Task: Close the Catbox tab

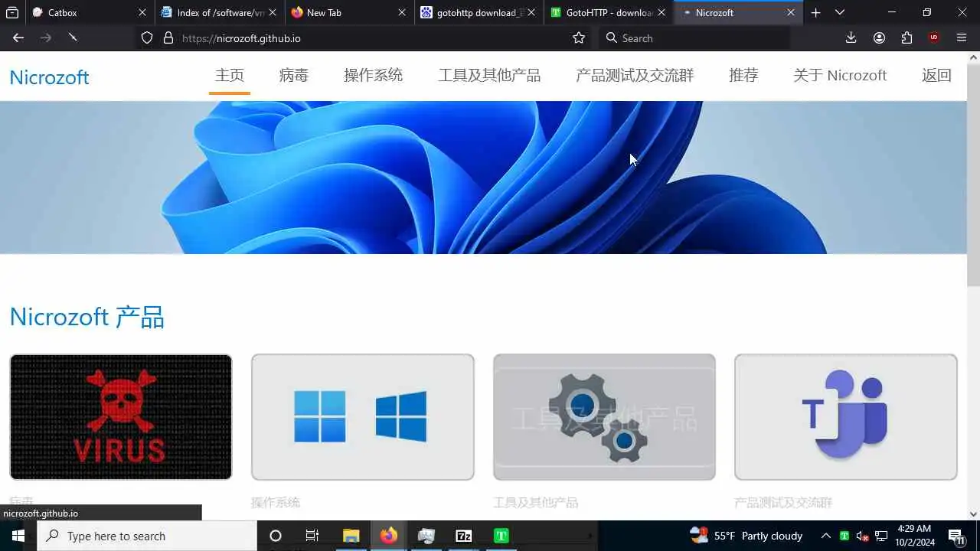Action: (142, 12)
